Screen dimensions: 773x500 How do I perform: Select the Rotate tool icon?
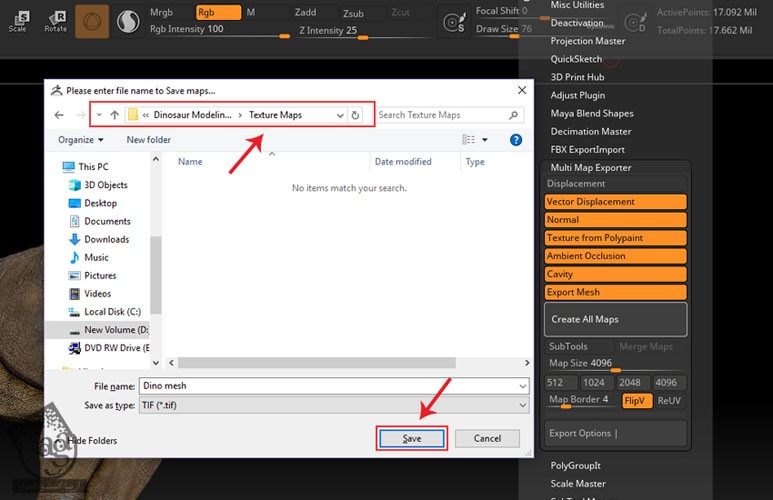[x=56, y=20]
